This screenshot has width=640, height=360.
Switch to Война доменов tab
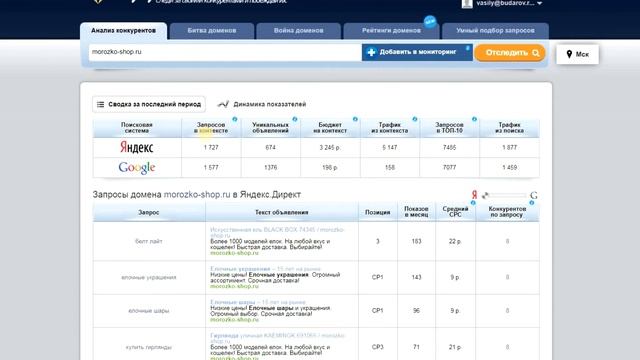298,31
